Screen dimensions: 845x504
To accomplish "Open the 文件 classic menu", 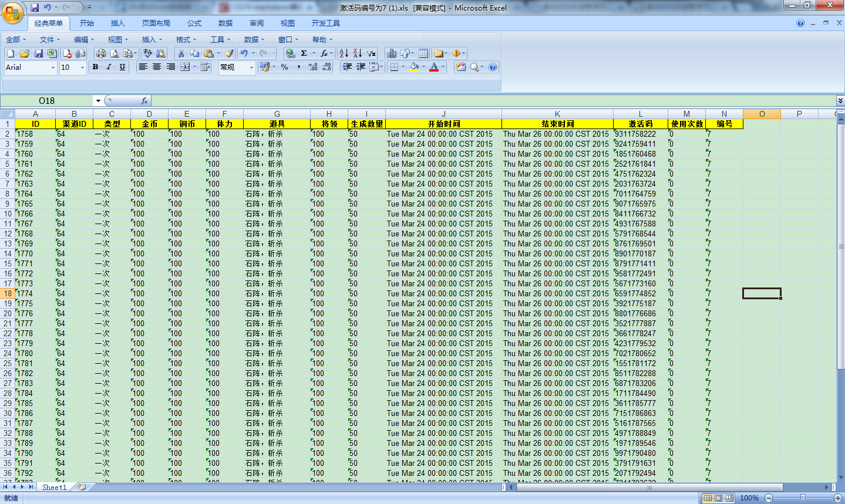I will [x=50, y=39].
